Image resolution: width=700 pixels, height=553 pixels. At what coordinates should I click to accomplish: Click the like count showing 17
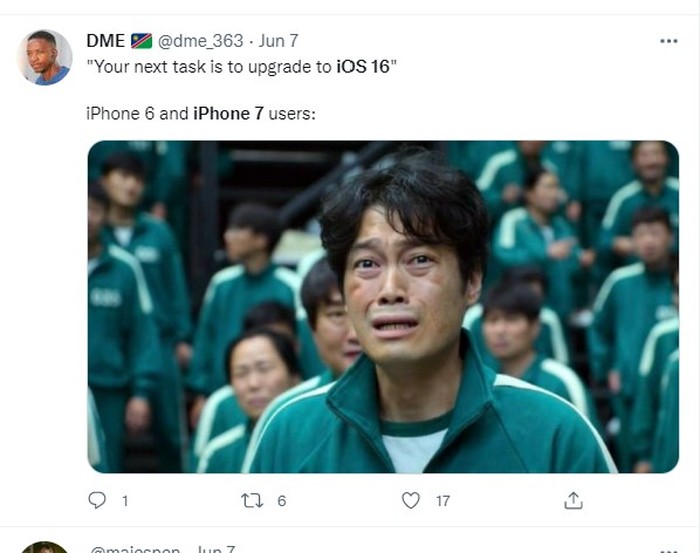(443, 501)
